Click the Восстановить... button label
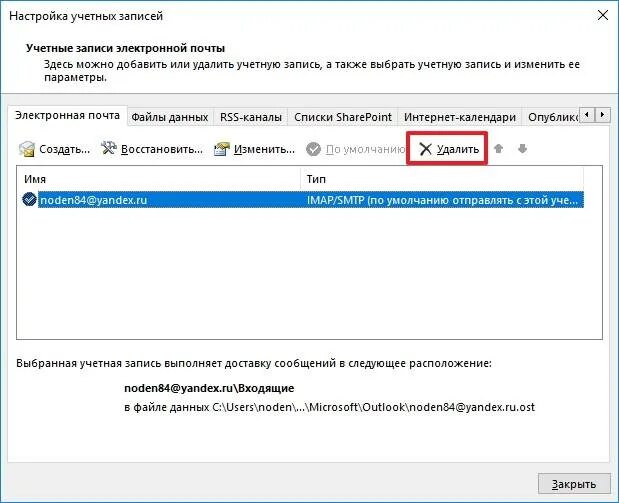Screen dimensions: 619x503 coord(161,149)
